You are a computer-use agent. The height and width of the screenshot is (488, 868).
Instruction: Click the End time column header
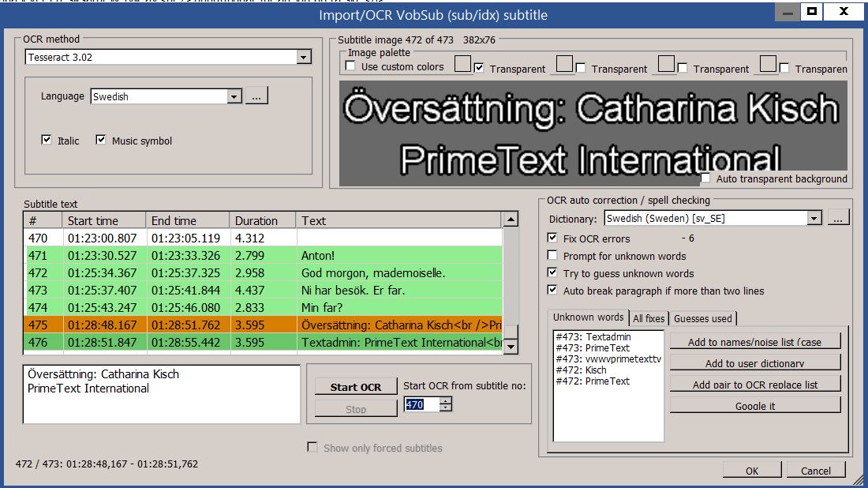(188, 220)
